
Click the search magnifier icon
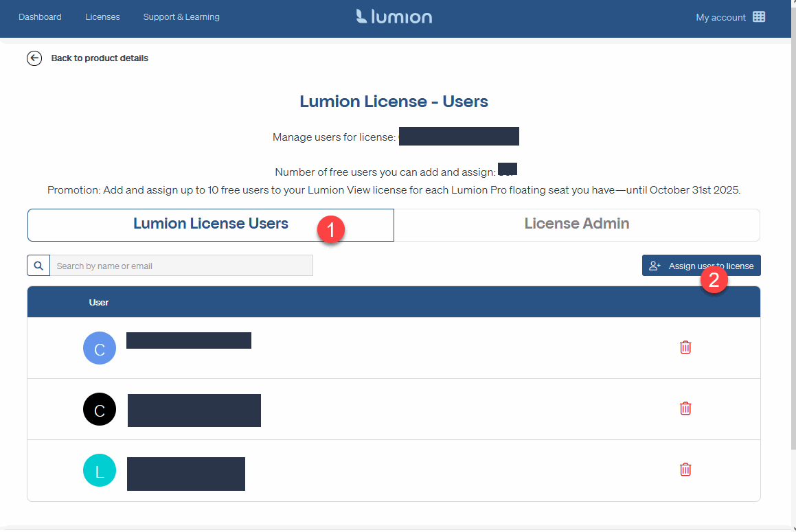click(38, 266)
